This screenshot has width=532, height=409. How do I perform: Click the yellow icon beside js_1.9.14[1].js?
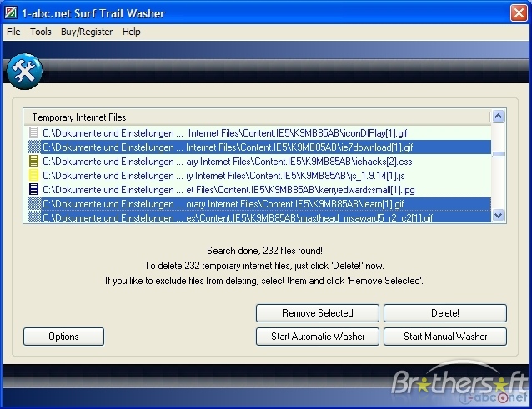pyautogui.click(x=33, y=176)
